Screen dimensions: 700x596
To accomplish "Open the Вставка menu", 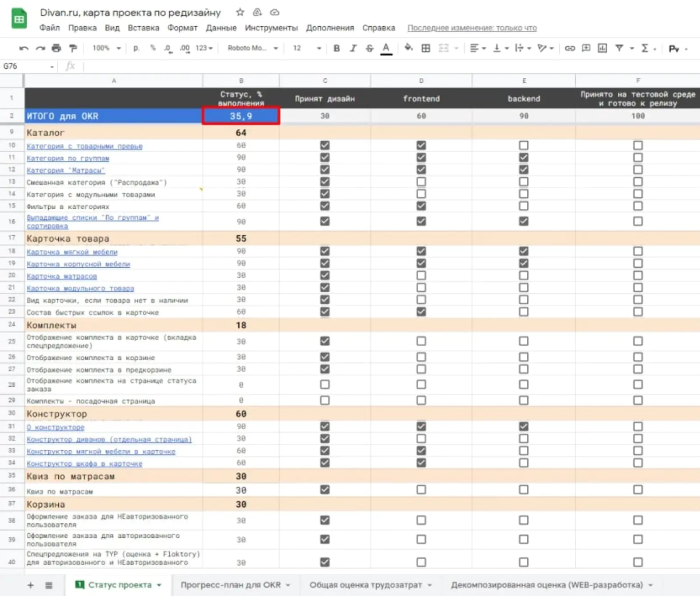I will pos(143,28).
